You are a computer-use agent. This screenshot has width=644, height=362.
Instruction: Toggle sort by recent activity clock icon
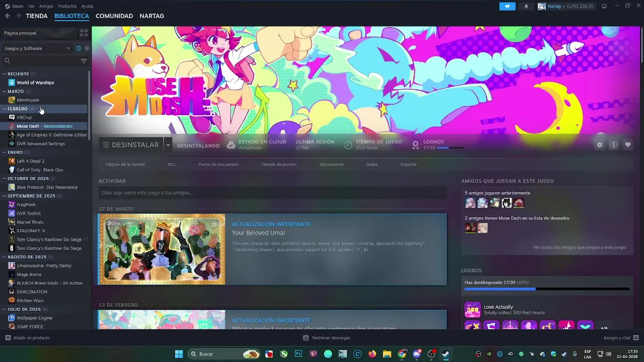coord(78,48)
